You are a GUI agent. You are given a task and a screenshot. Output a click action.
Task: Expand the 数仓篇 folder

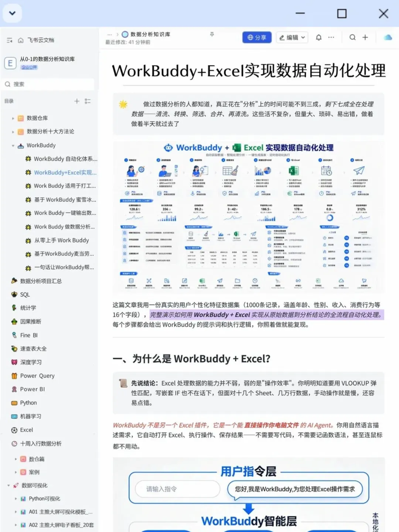click(16, 459)
